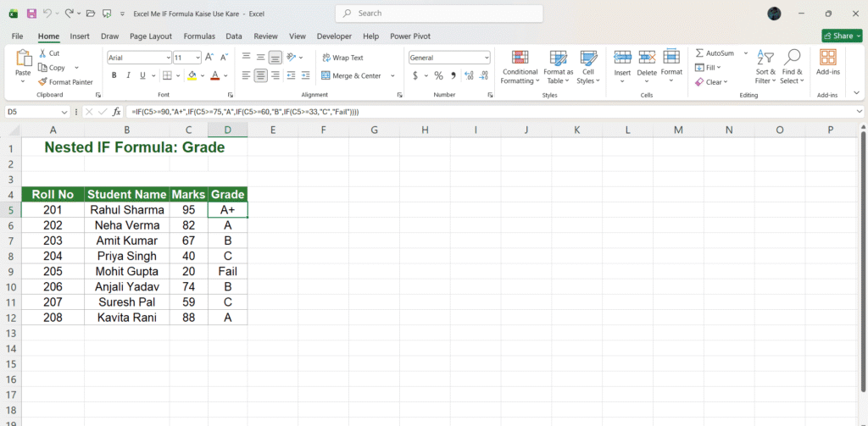The height and width of the screenshot is (426, 868).
Task: Apply the yellow Fill Color swatch
Action: tap(192, 75)
